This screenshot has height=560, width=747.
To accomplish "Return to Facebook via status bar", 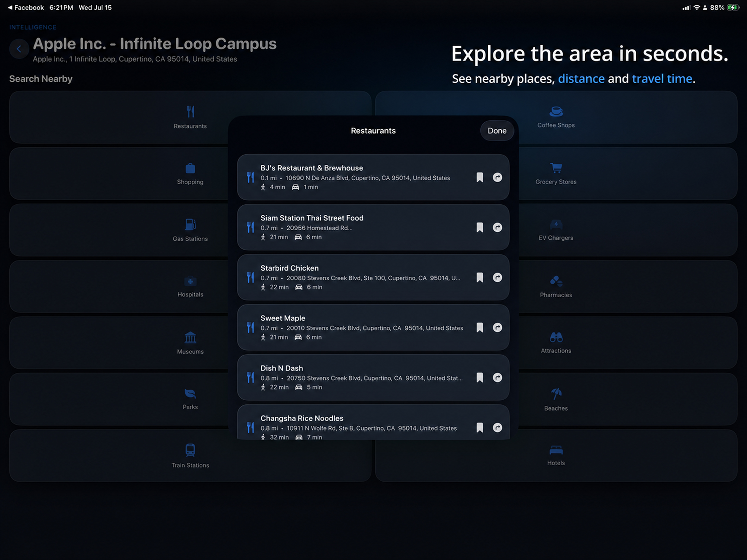I will [x=26, y=7].
